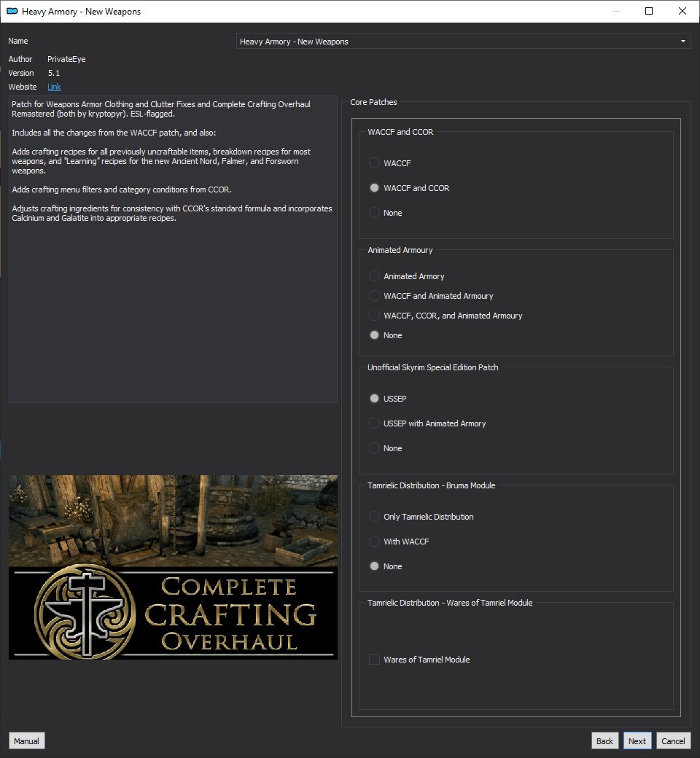700x758 pixels.
Task: Click the Wares of Tamriel Module group title
Action: coord(450,603)
